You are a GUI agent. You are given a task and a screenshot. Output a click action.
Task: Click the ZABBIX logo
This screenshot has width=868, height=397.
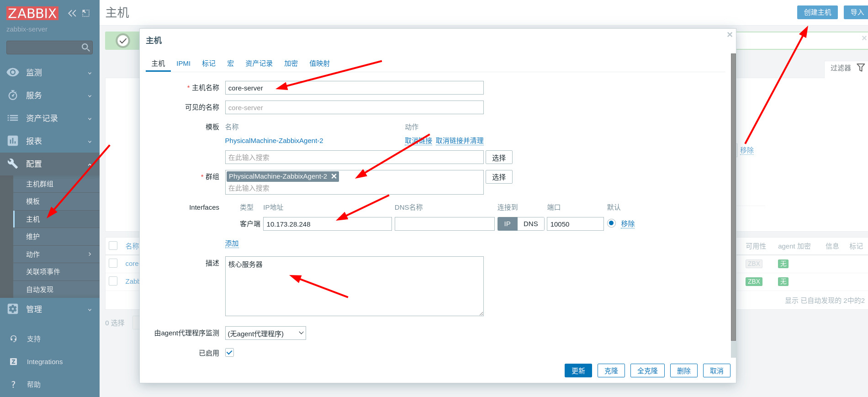32,13
